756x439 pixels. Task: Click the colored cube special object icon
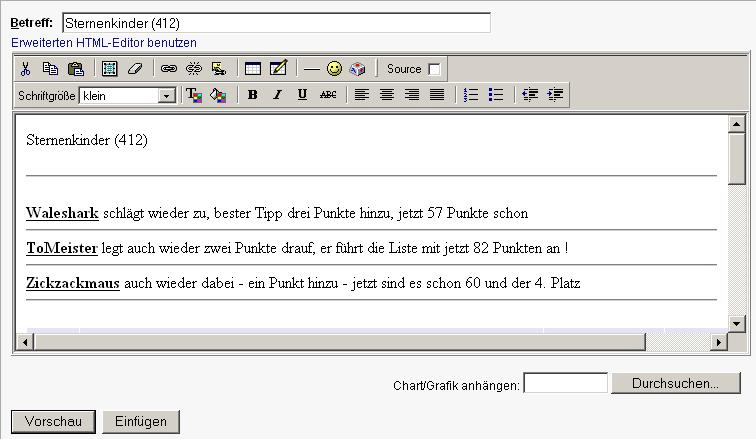[x=357, y=69]
